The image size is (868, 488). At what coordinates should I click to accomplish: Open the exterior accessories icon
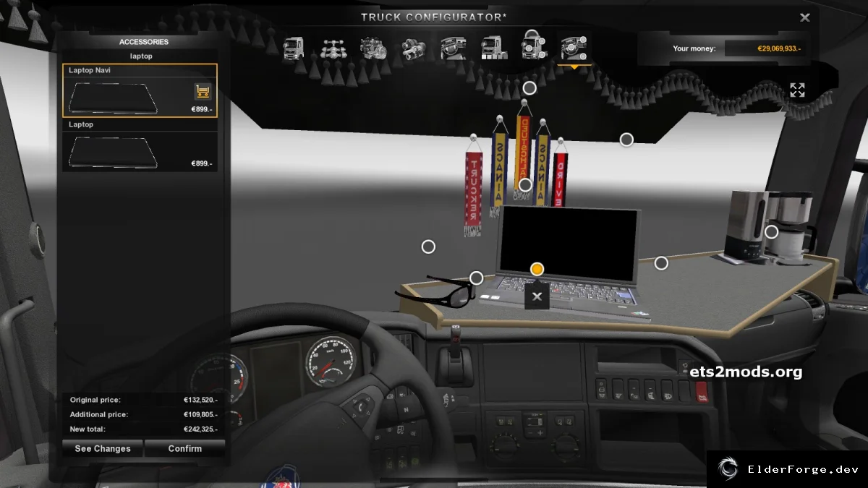(x=534, y=46)
